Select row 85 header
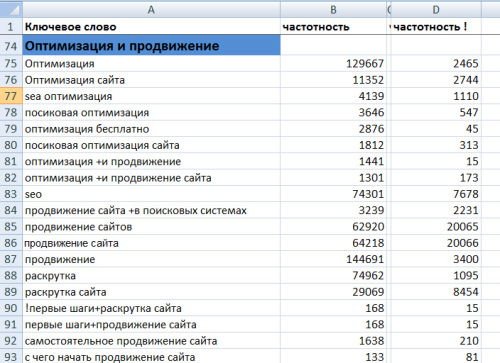Image resolution: width=500 pixels, height=363 pixels. point(11,227)
